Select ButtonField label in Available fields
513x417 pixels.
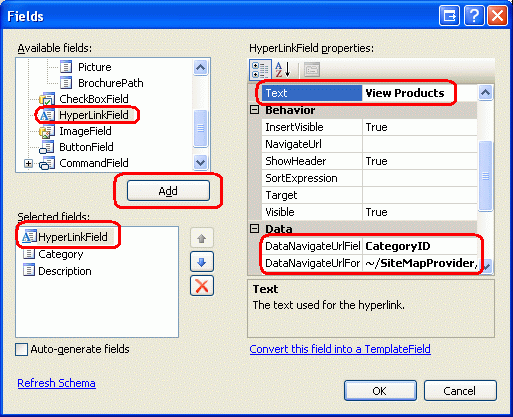86,147
